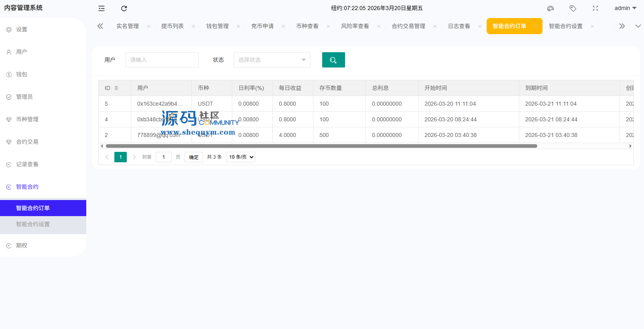Click the sidebar collapse menu icon
Image resolution: width=644 pixels, height=329 pixels.
point(102,8)
